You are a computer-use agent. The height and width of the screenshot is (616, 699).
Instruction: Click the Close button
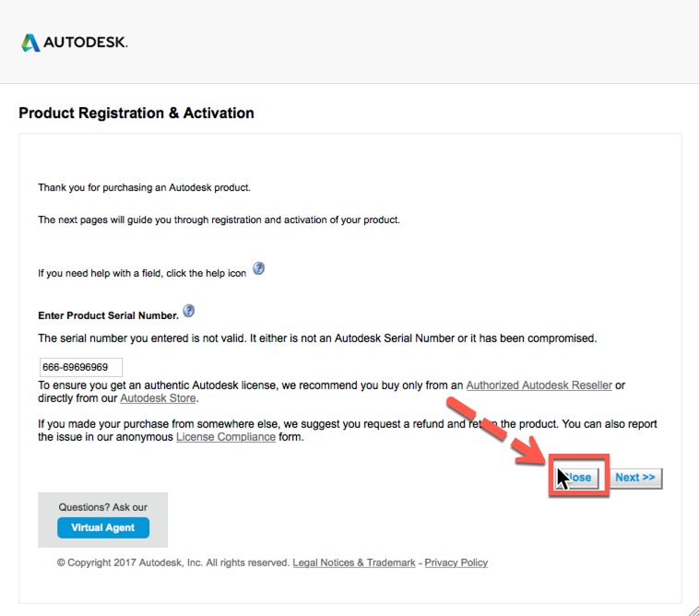point(578,478)
